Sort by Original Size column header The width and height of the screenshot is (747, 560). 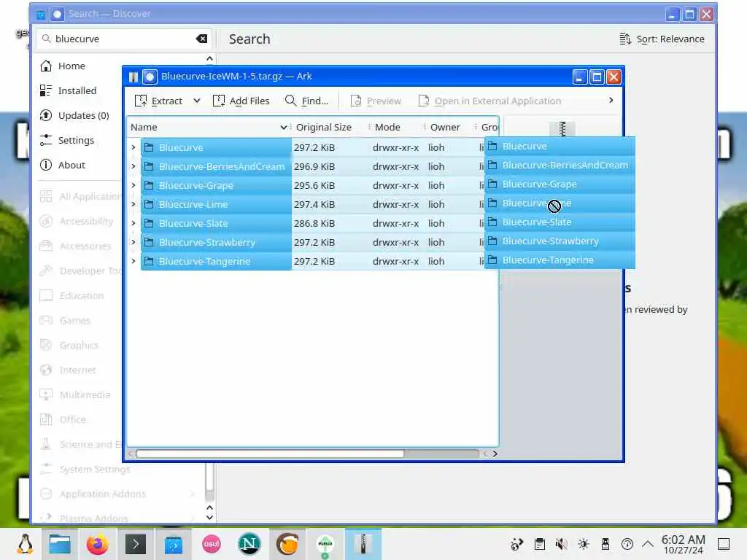(x=329, y=127)
